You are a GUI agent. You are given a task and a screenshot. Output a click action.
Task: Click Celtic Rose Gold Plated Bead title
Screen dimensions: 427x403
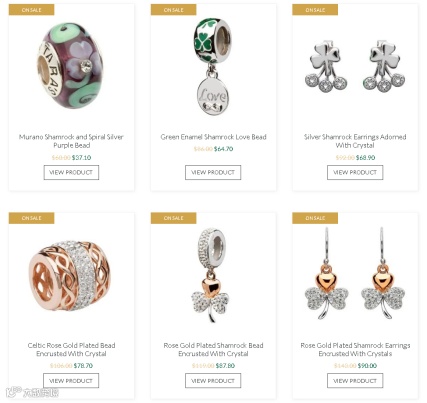coord(71,349)
